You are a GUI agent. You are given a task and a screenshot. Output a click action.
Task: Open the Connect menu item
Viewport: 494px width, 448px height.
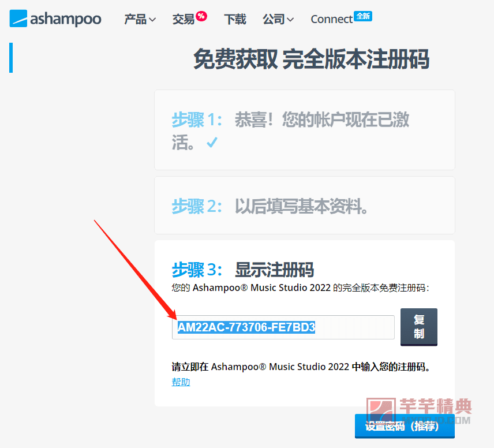click(x=331, y=19)
